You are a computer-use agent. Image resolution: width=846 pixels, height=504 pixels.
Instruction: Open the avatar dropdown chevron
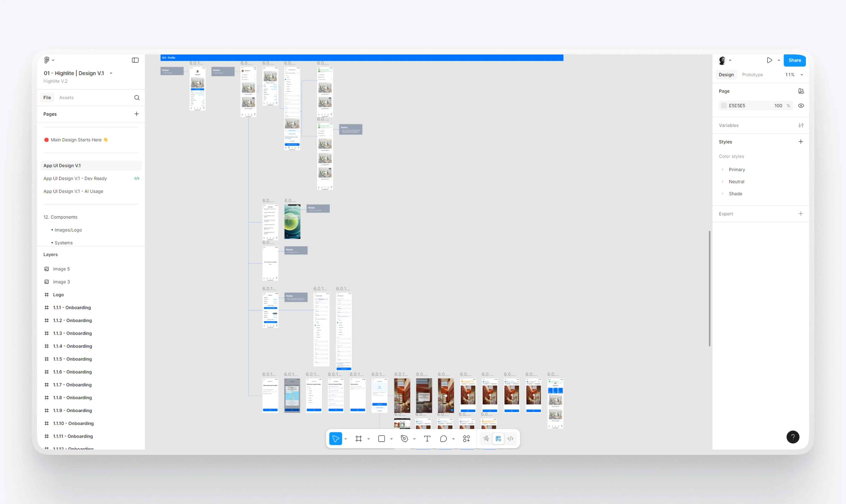coord(730,60)
